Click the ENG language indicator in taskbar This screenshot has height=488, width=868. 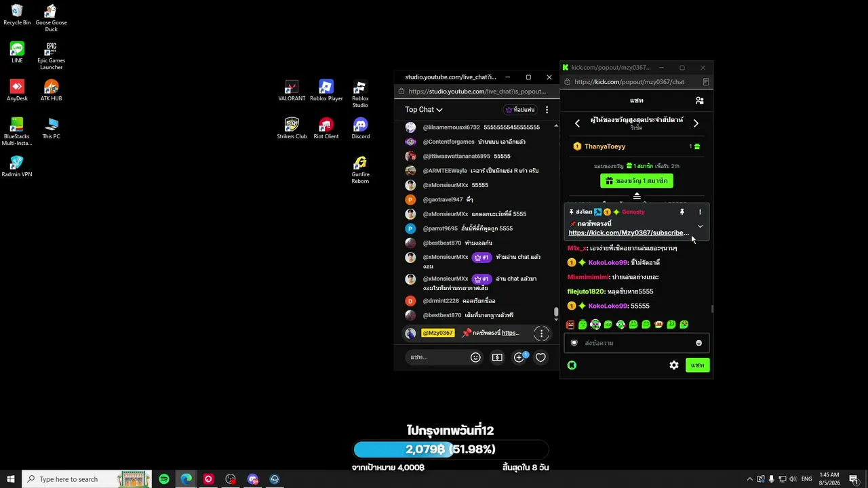point(806,479)
